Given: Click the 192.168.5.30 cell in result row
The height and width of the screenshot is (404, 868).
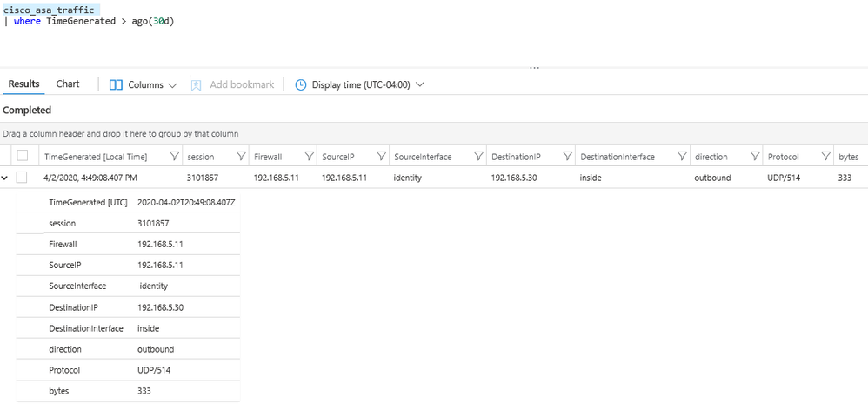Looking at the screenshot, I should 514,178.
